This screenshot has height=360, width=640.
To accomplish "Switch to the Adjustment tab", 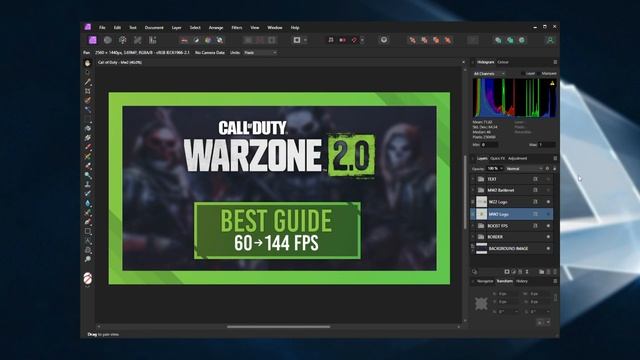I will point(518,158).
